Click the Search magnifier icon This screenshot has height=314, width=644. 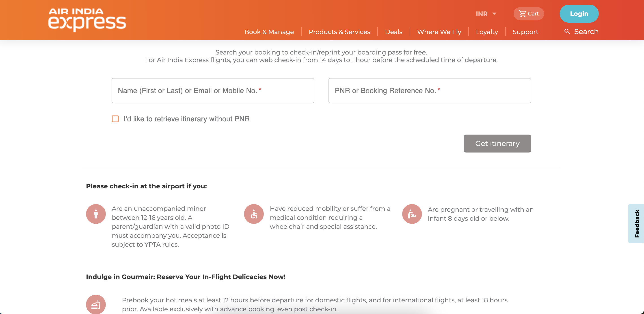(567, 32)
